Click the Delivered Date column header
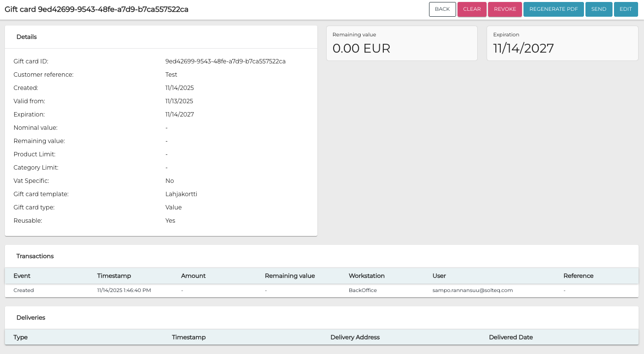 point(511,337)
